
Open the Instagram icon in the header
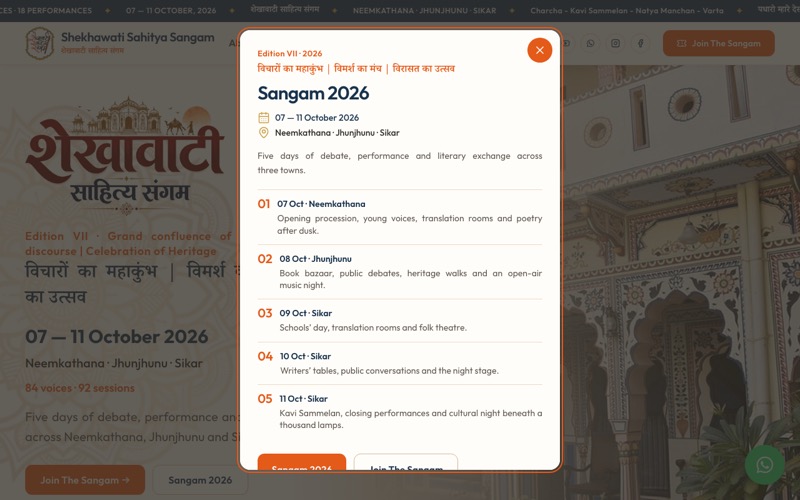click(615, 43)
